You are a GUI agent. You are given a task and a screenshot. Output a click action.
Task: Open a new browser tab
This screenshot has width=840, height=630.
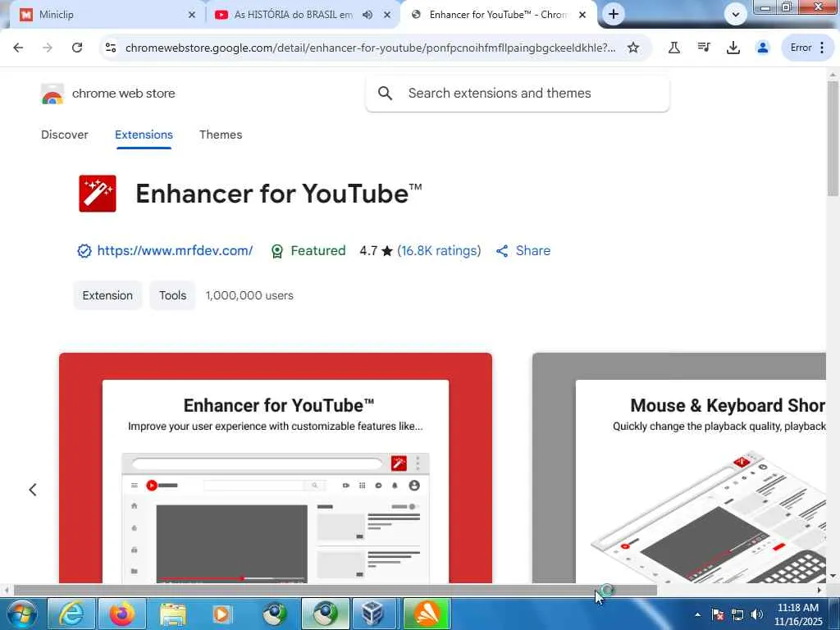[x=614, y=15]
